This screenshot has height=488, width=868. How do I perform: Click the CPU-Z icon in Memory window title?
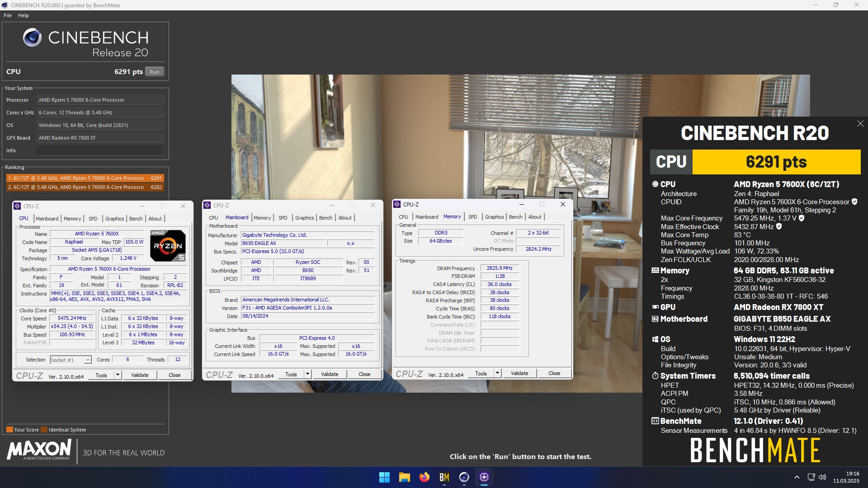tap(397, 204)
